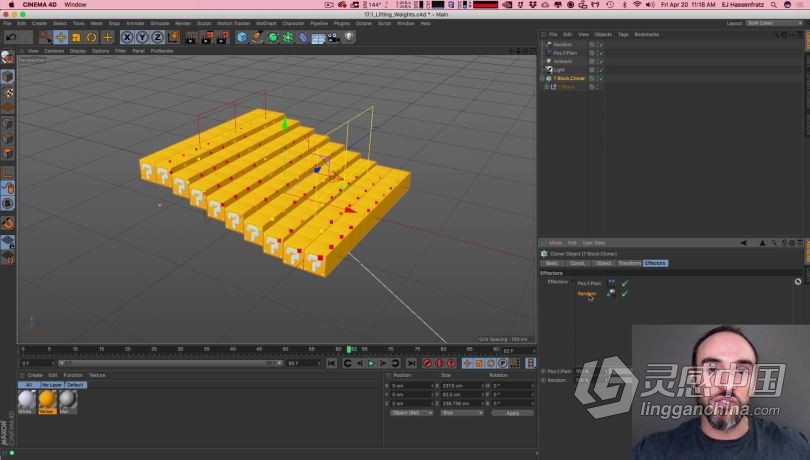Click the Render View clapperboard icon

191,37
